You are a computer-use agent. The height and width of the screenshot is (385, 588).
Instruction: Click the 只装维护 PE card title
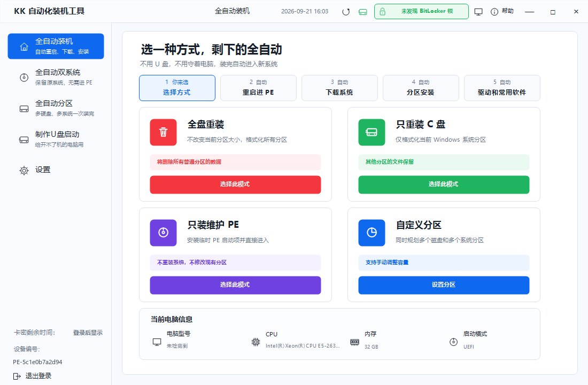click(213, 225)
